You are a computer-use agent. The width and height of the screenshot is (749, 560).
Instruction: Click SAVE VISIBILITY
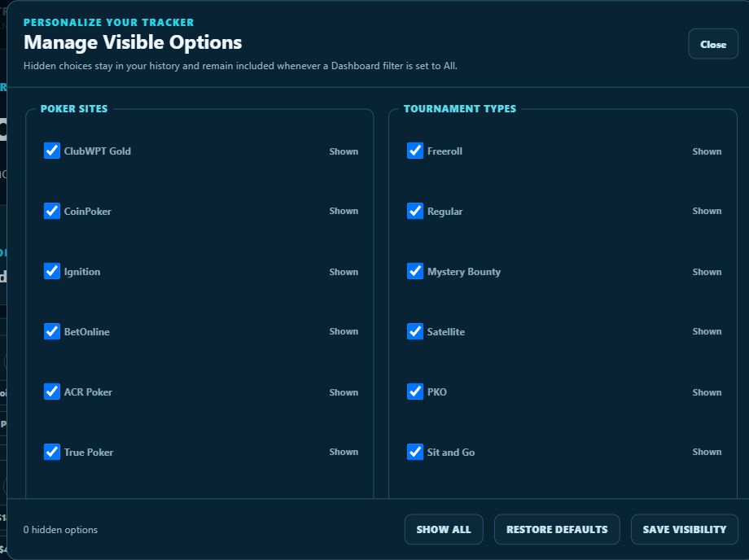tap(685, 529)
